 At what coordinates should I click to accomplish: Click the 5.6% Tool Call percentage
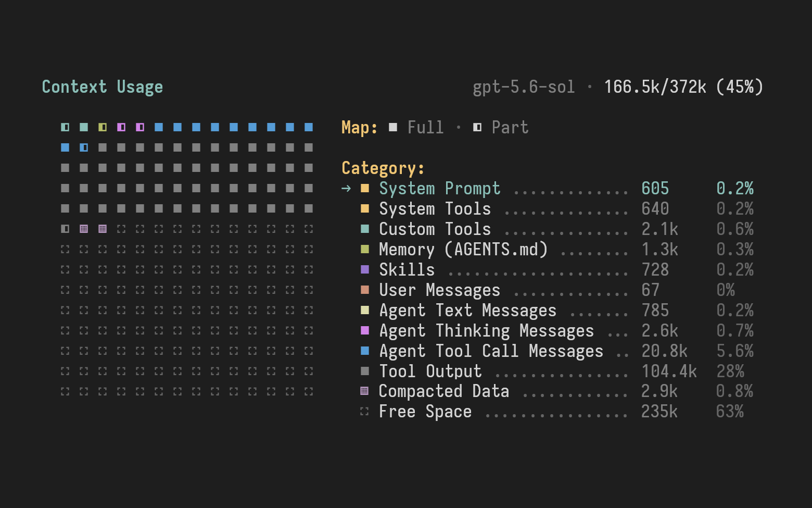tap(735, 351)
